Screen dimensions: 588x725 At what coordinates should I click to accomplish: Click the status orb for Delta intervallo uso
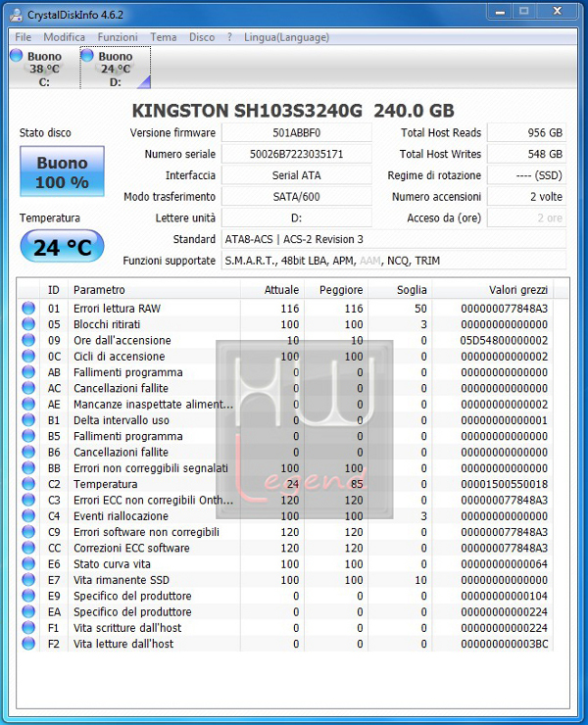coord(28,420)
